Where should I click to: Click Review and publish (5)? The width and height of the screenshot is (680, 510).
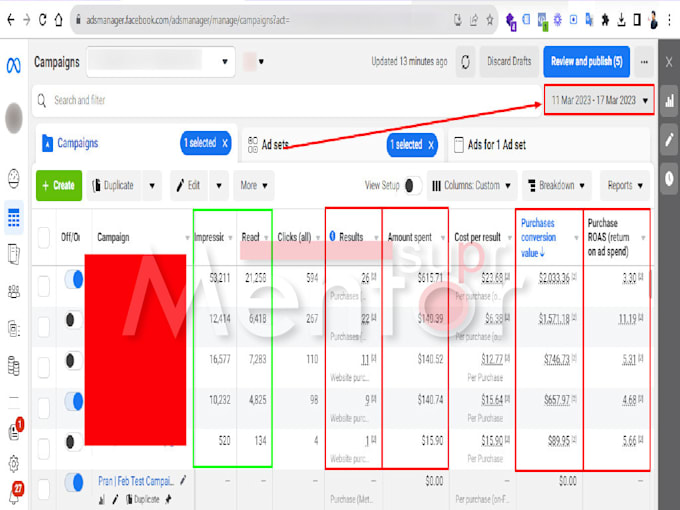586,62
